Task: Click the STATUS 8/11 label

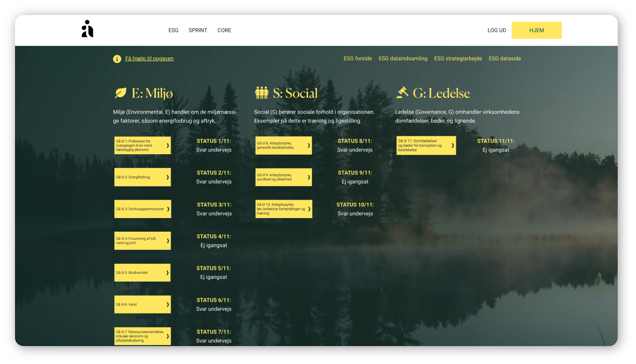Action: 355,141
